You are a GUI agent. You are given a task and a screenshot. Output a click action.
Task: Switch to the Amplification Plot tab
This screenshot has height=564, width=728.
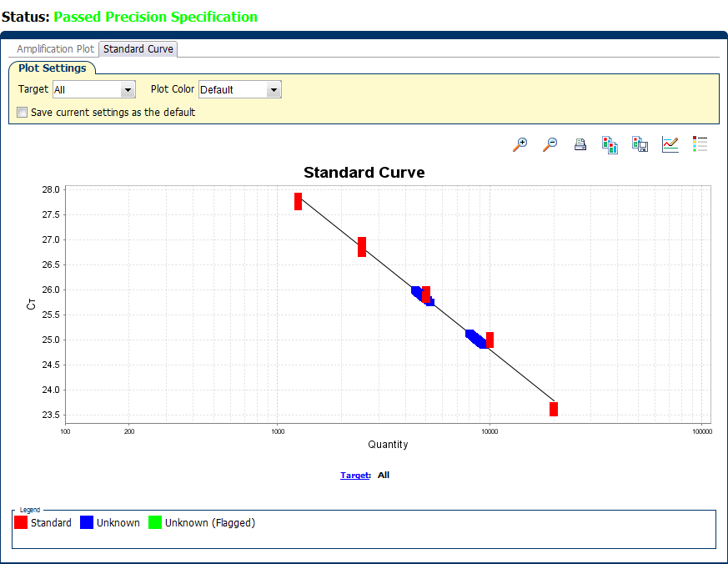coord(56,49)
